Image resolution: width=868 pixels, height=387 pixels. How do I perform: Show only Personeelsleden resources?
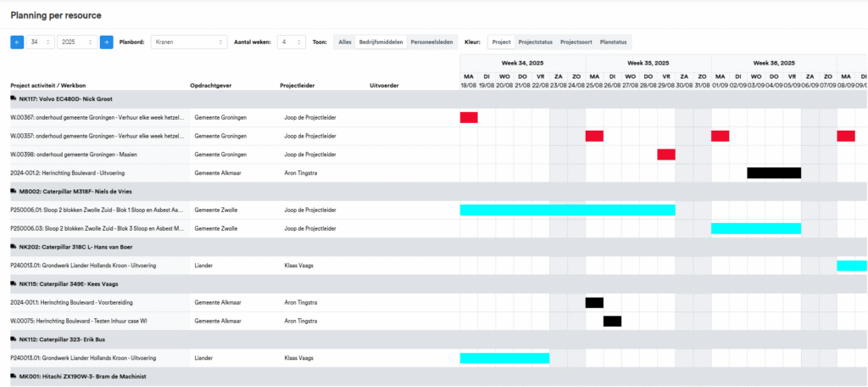click(431, 42)
